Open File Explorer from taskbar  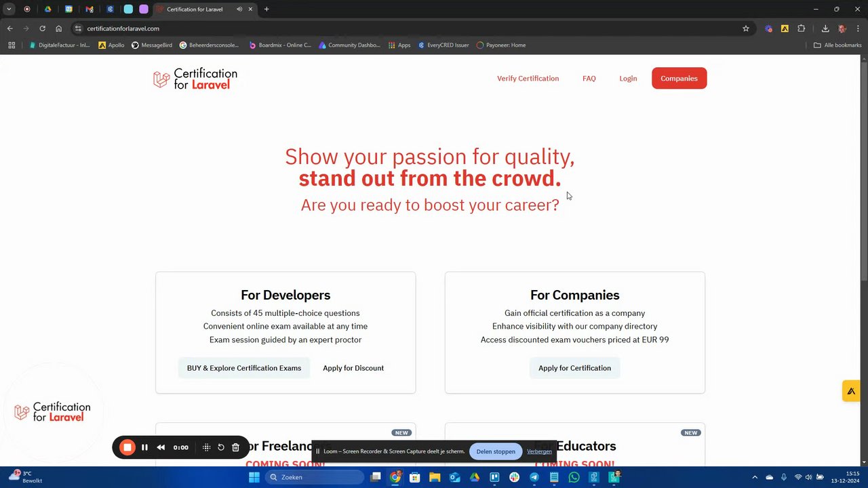(434, 477)
